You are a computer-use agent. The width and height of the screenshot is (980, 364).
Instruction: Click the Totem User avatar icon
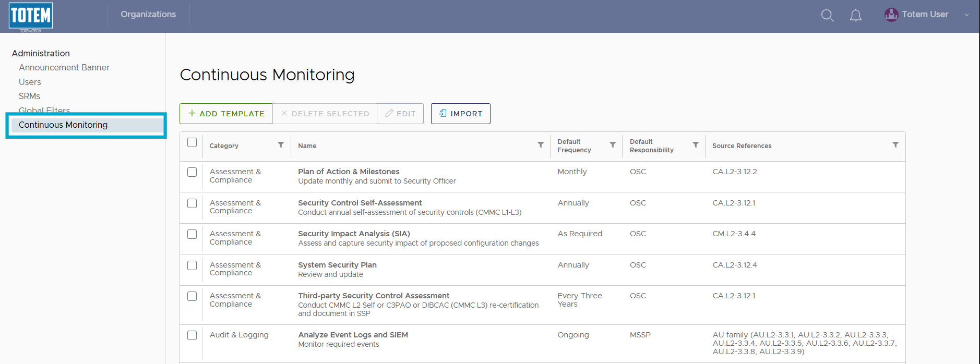[891, 15]
